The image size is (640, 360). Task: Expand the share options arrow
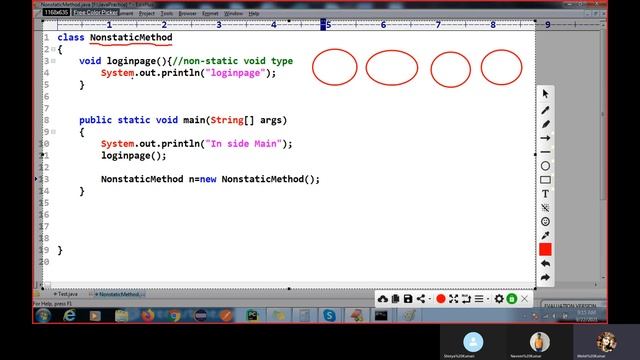[429, 300]
